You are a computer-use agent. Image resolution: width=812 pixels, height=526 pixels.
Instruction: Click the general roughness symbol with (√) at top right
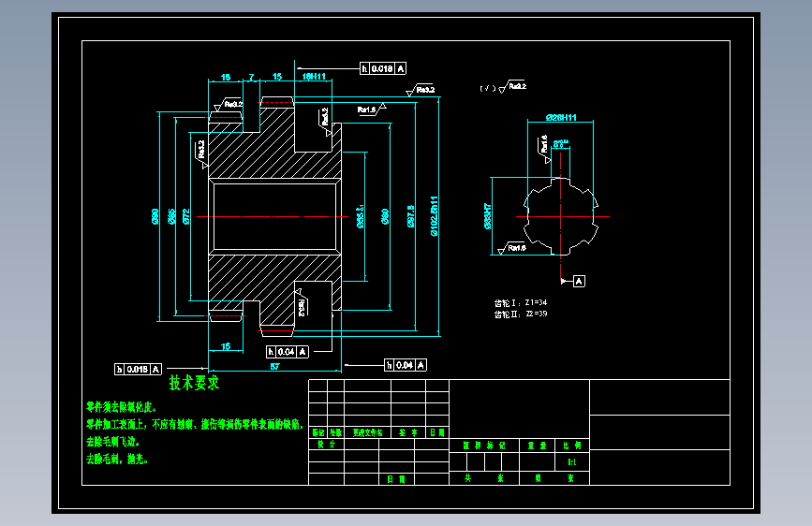(503, 87)
